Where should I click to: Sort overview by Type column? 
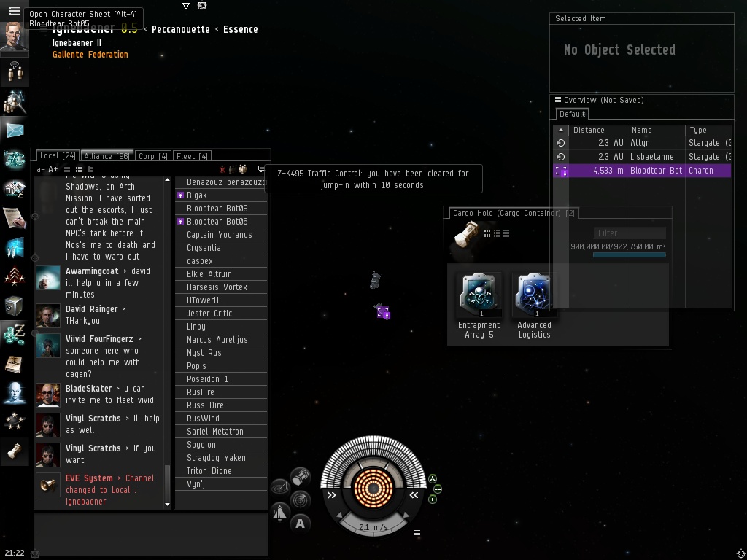(x=708, y=130)
